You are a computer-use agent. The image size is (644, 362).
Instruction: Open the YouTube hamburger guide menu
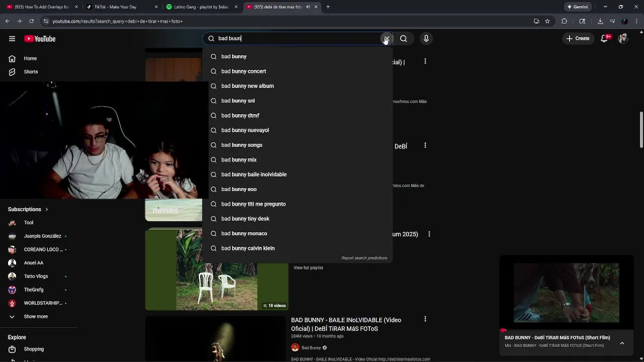(12, 39)
